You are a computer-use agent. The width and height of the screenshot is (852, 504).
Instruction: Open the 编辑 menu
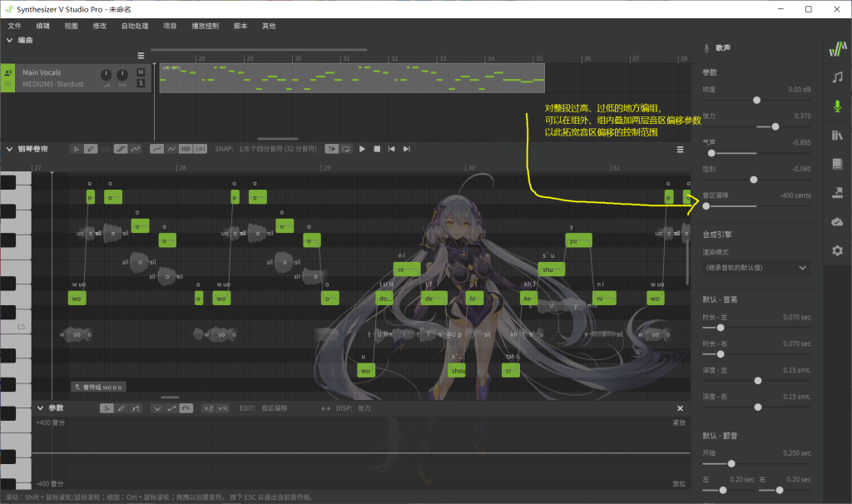coord(43,26)
